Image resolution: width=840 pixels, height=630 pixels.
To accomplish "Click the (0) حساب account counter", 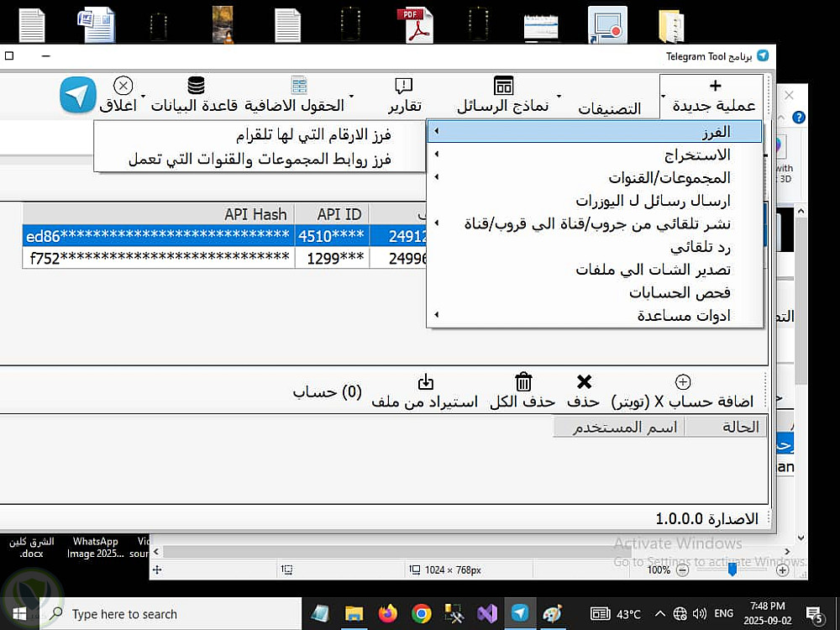I will point(328,392).
